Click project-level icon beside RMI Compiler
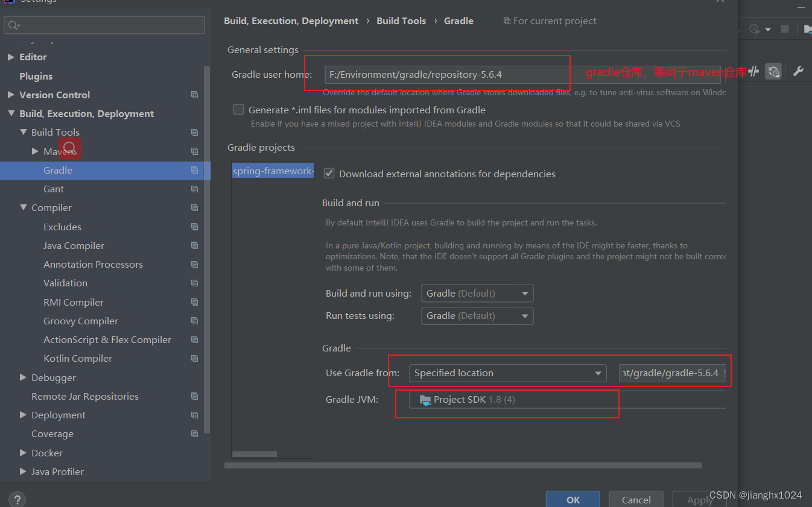Image resolution: width=812 pixels, height=507 pixels. 194,302
